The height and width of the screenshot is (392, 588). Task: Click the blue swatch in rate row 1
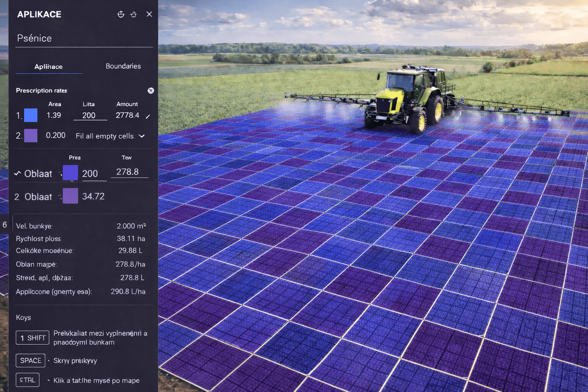[31, 115]
